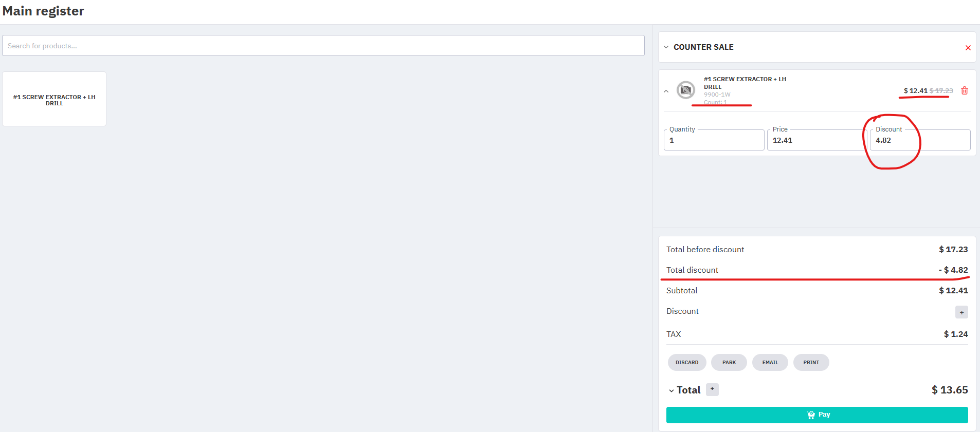The image size is (980, 432).
Task: Toggle the Total section chevron
Action: pyautogui.click(x=671, y=391)
